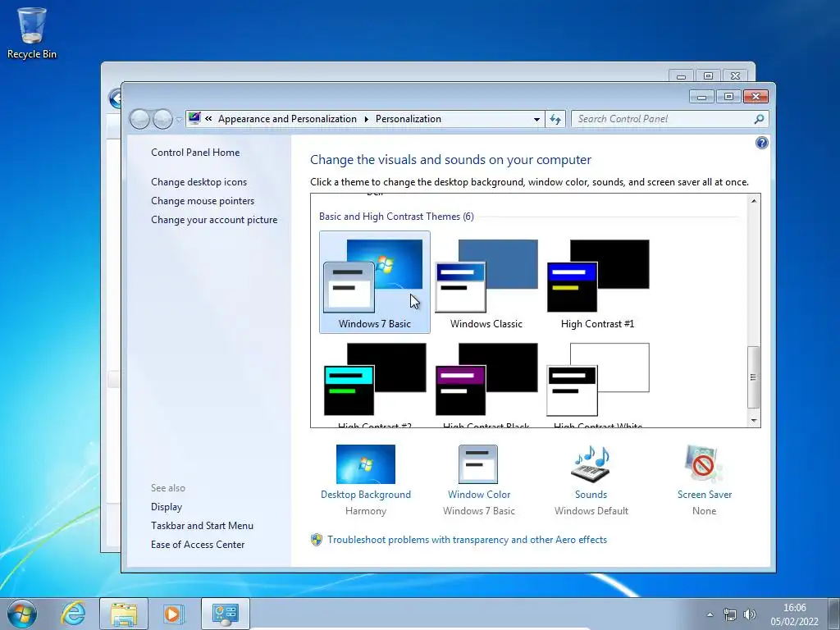
Task: Open Windows Explorer from taskbar
Action: coord(124,614)
